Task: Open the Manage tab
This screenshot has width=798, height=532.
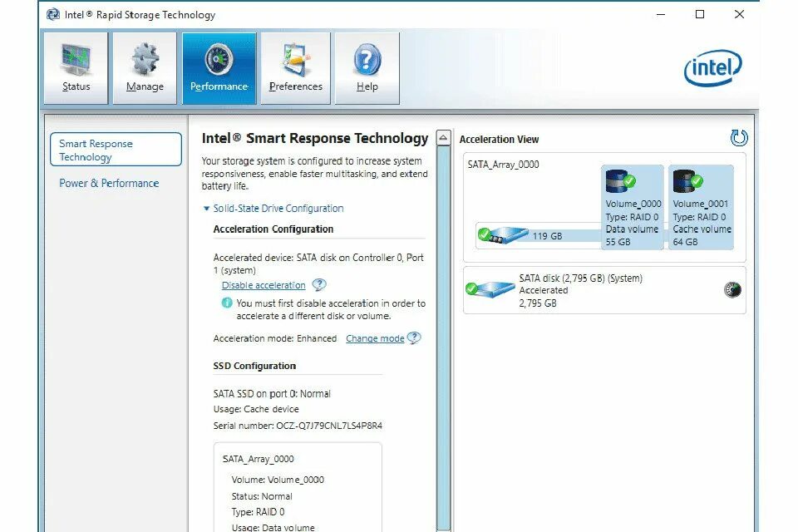Action: click(145, 68)
